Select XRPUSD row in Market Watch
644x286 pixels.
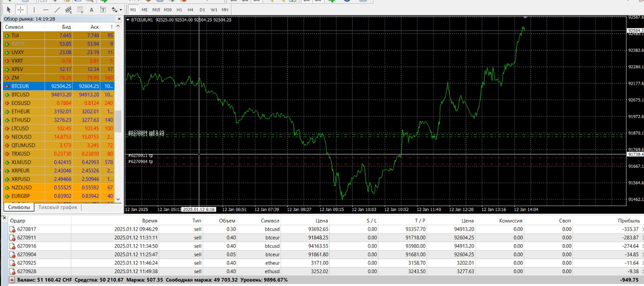pyautogui.click(x=58, y=179)
